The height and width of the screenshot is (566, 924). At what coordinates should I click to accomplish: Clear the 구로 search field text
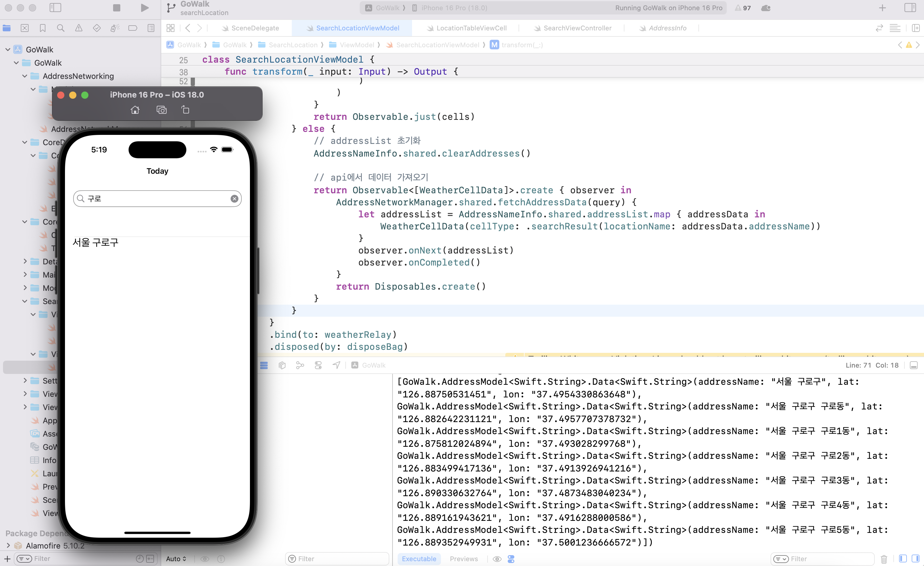click(x=234, y=199)
